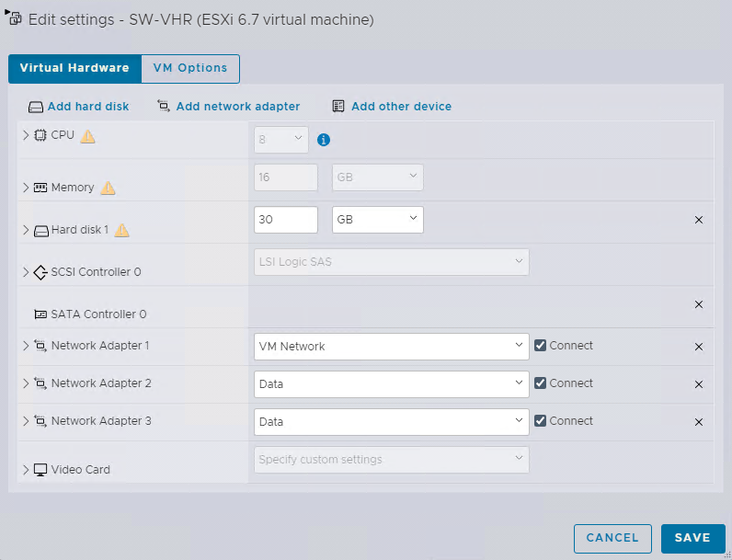Click the dialog resize grip corner
732x560 pixels.
(x=727, y=555)
